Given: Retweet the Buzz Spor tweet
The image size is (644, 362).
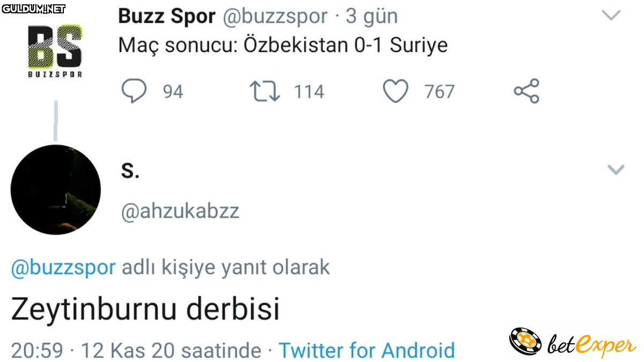Looking at the screenshot, I should [265, 91].
